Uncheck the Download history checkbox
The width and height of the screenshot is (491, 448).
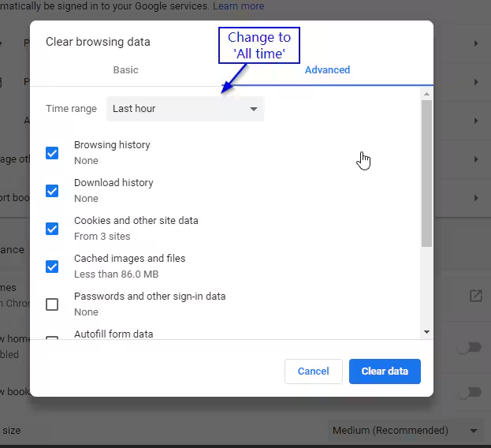(52, 191)
